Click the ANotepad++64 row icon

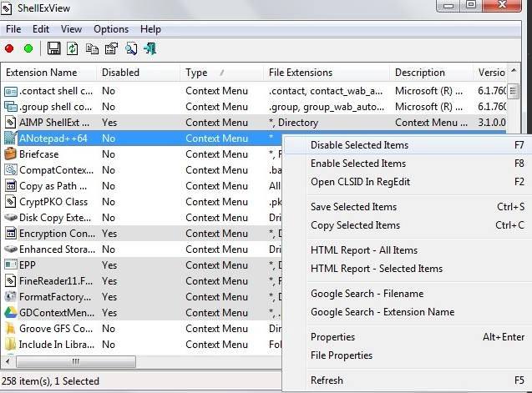point(11,139)
